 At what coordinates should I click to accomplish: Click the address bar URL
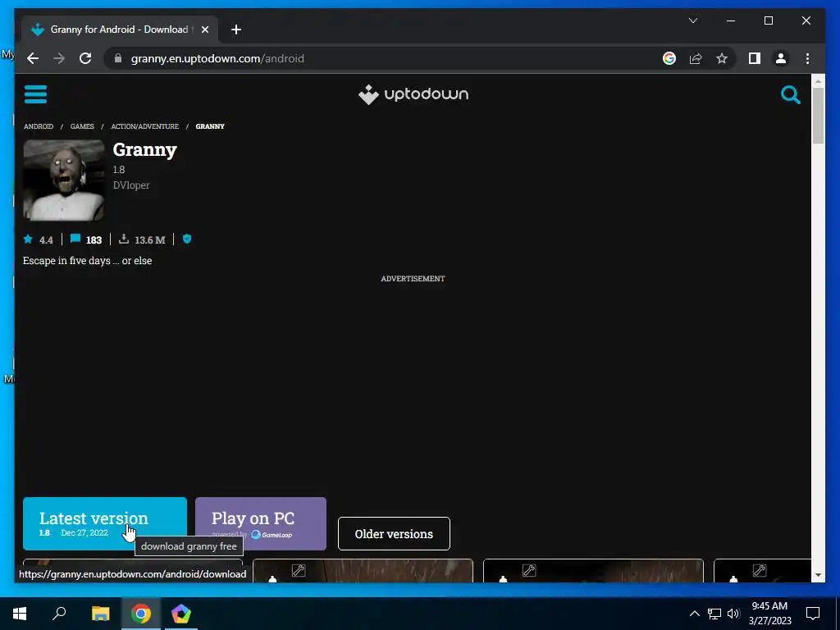(x=217, y=58)
